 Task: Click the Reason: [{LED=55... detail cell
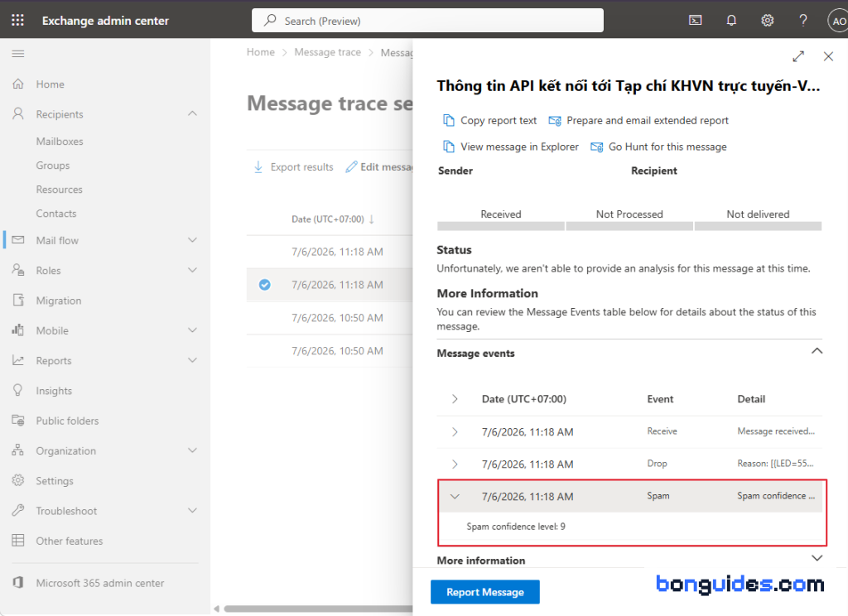pyautogui.click(x=775, y=464)
